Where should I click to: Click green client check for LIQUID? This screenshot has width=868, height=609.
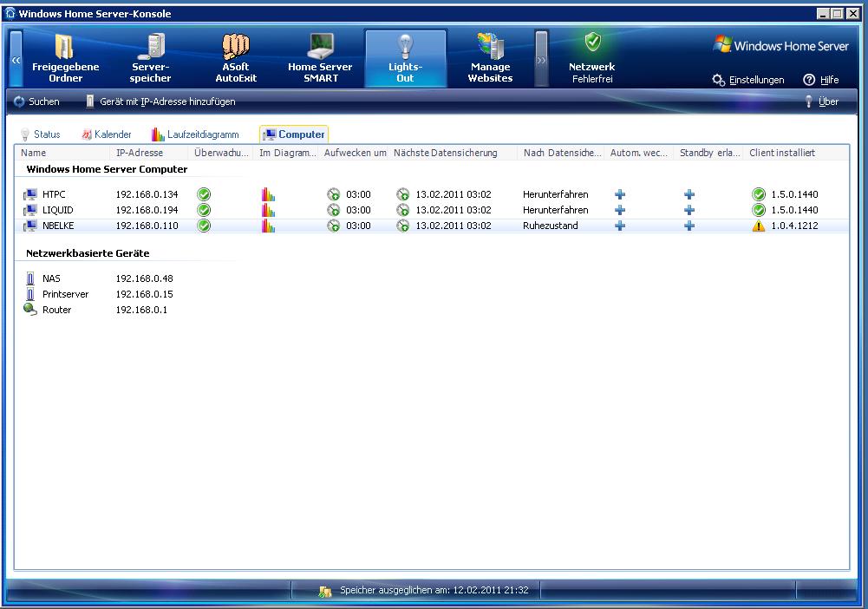(759, 210)
